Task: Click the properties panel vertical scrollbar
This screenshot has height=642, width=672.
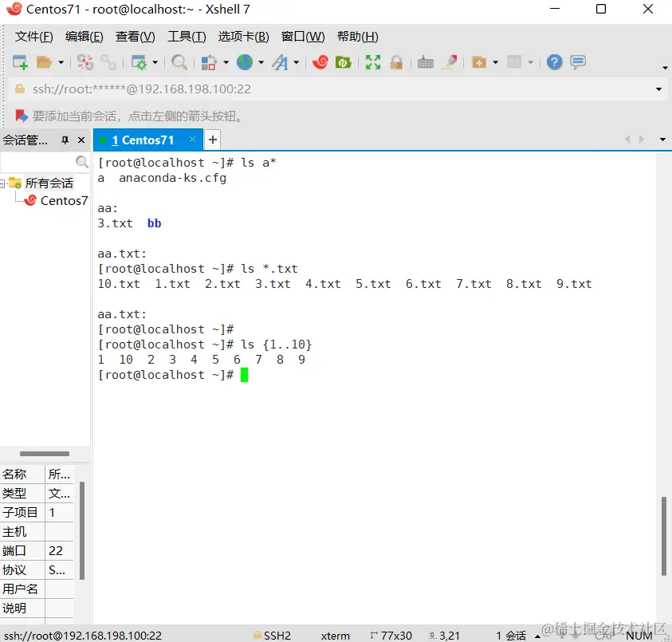Action: [x=82, y=530]
